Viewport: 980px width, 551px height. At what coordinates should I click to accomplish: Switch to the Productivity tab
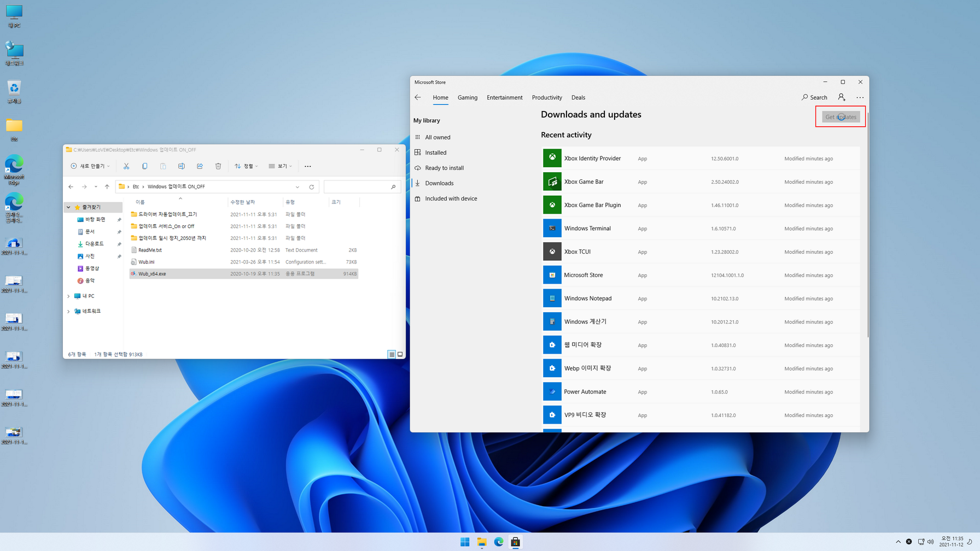(x=547, y=97)
